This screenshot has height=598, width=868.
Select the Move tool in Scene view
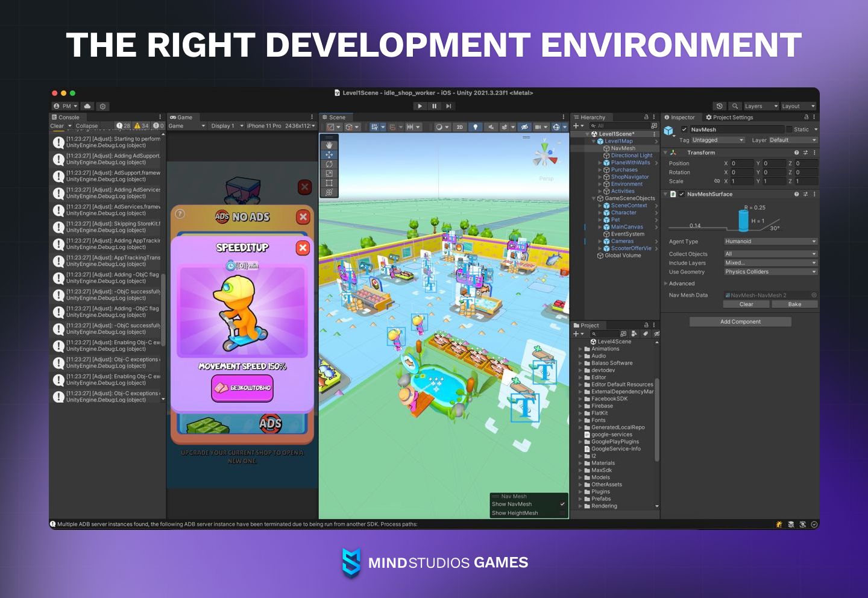point(329,154)
